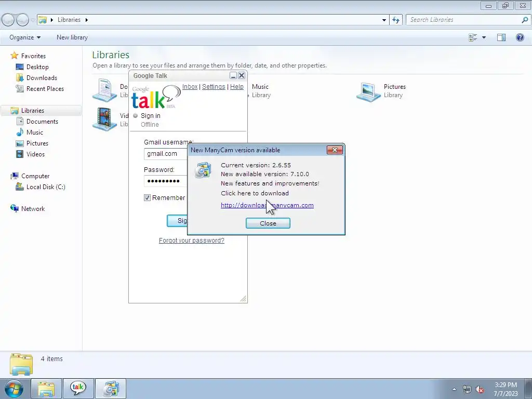532x399 pixels.
Task: Click the Search Libraries field
Action: [x=463, y=20]
